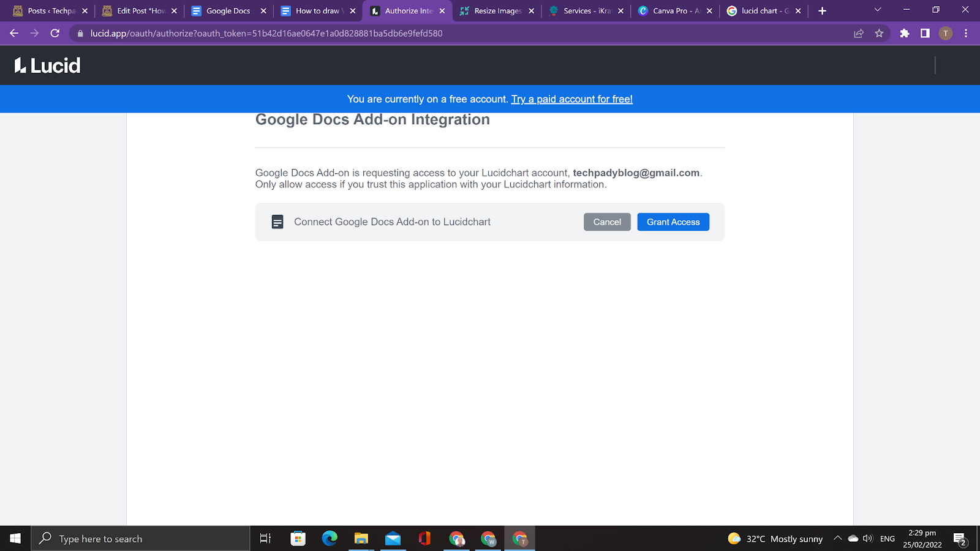Select the email techpadyblog@gmail.com text
This screenshot has width=980, height=551.
tap(636, 173)
